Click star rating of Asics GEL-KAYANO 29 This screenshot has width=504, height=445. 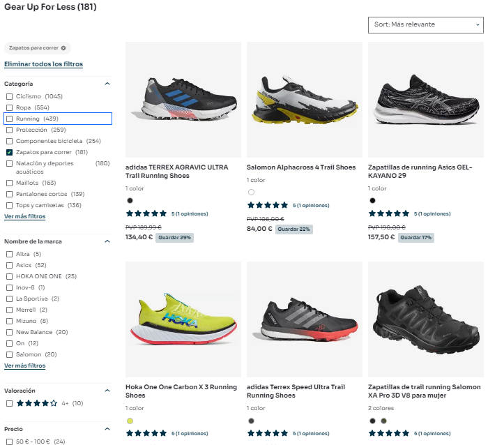(x=390, y=214)
